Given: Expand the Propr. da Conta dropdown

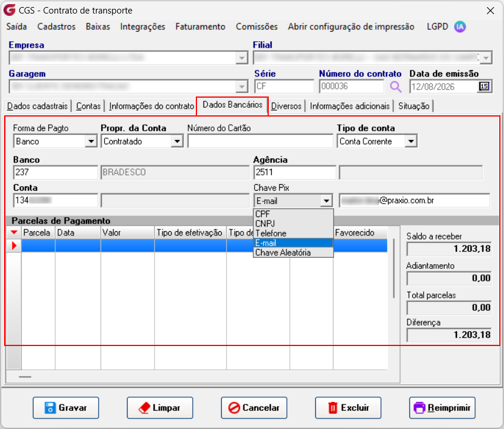Looking at the screenshot, I should pyautogui.click(x=177, y=141).
